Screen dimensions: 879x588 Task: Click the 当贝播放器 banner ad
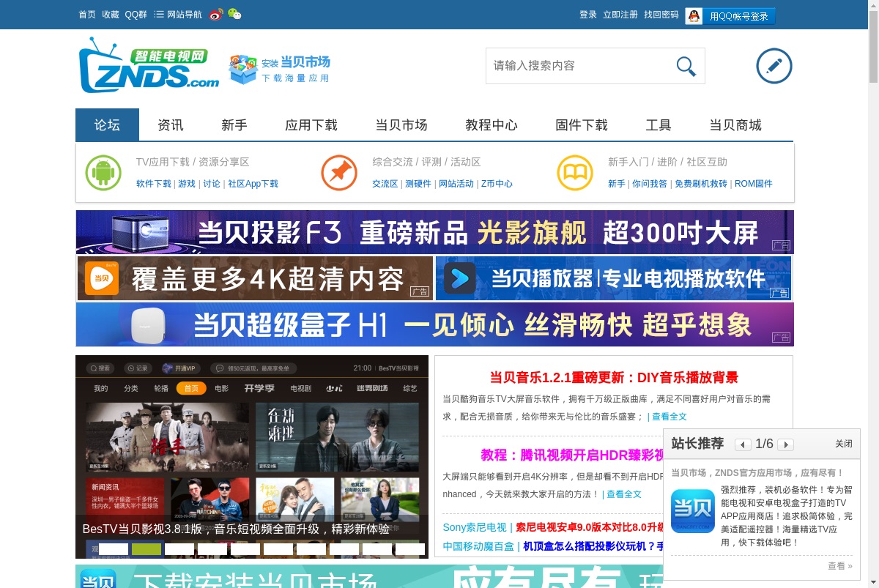[614, 278]
